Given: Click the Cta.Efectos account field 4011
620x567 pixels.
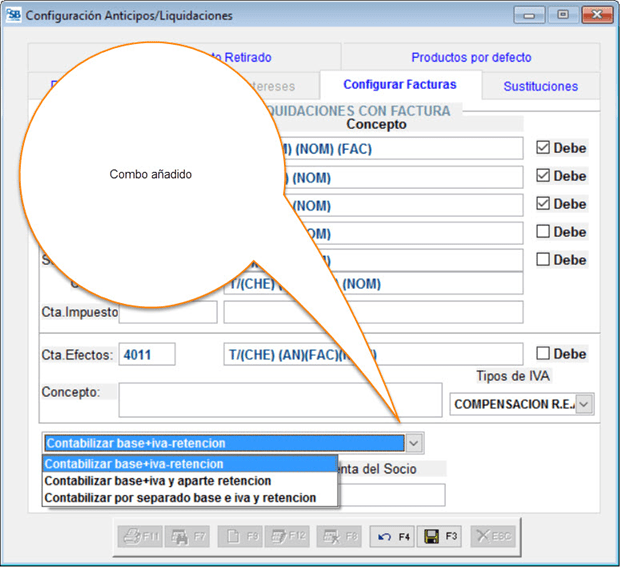Looking at the screenshot, I should pyautogui.click(x=147, y=354).
